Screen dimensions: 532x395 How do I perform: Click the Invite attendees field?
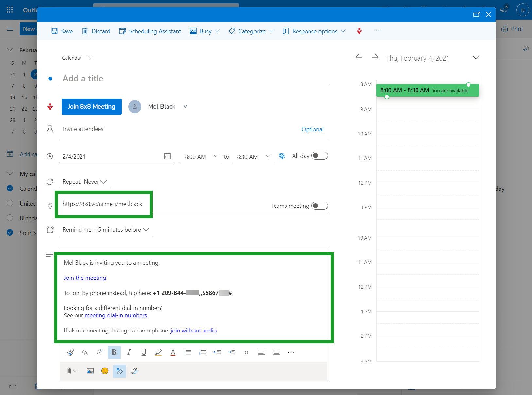180,129
